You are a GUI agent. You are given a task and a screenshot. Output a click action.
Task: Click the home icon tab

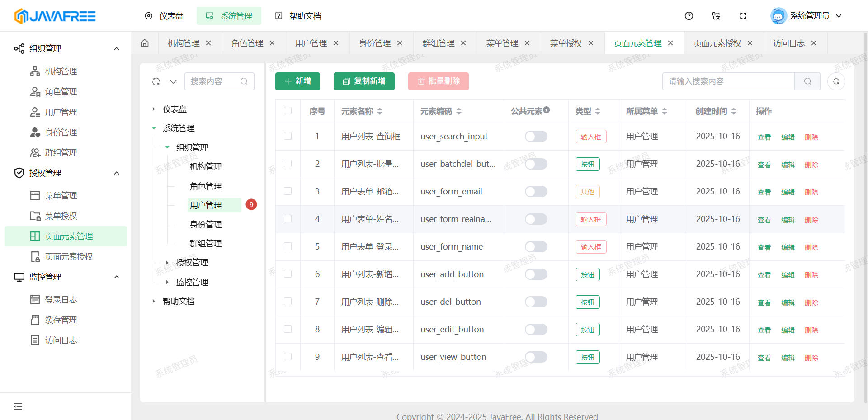coord(145,43)
